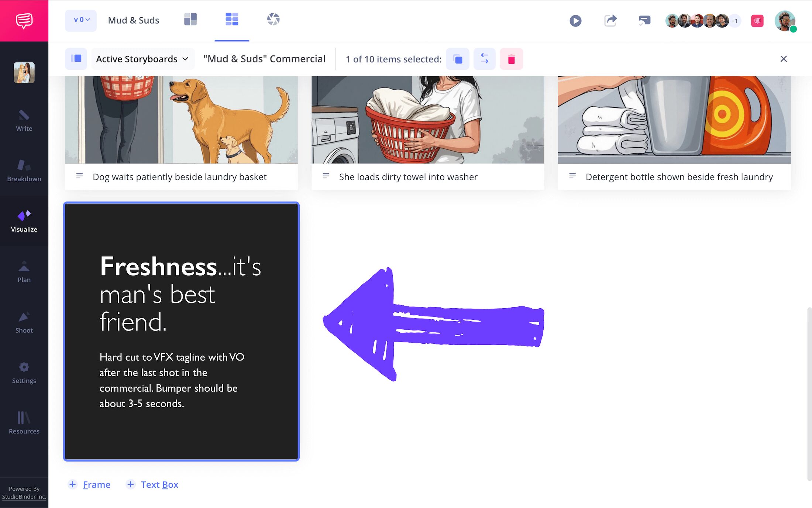This screenshot has height=508, width=812.
Task: Click the detergent bottle frame thumbnail
Action: pos(674,120)
